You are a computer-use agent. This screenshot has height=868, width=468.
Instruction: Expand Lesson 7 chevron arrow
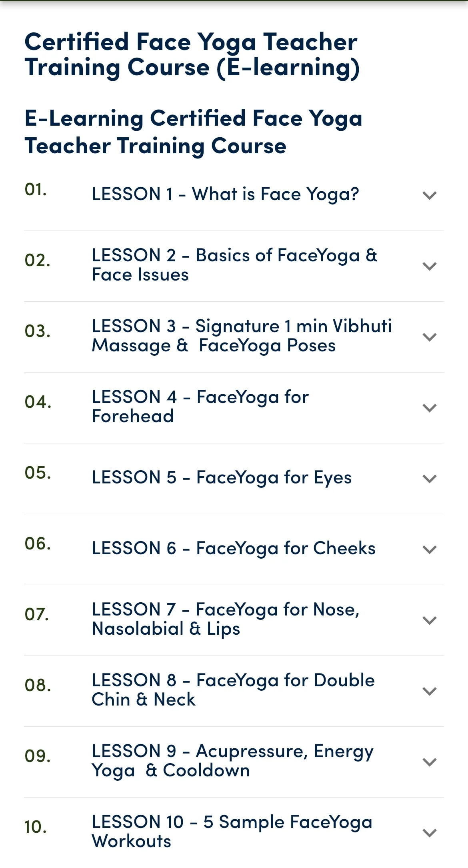pyautogui.click(x=429, y=620)
